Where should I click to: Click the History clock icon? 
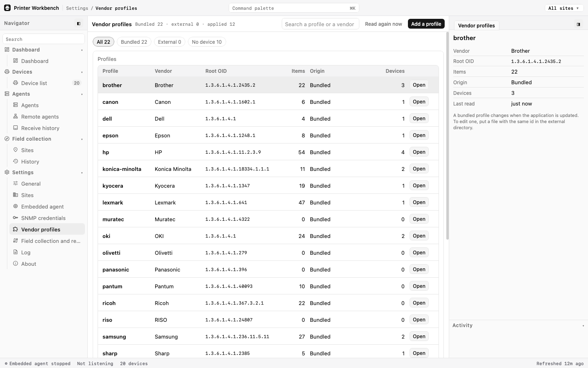pyautogui.click(x=16, y=162)
